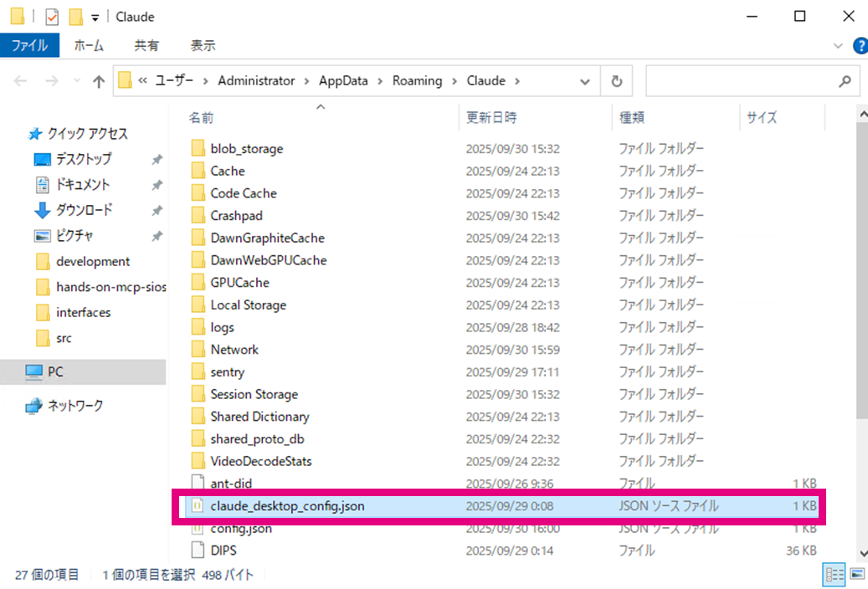
Task: Go forward with the right arrow
Action: pos(52,81)
